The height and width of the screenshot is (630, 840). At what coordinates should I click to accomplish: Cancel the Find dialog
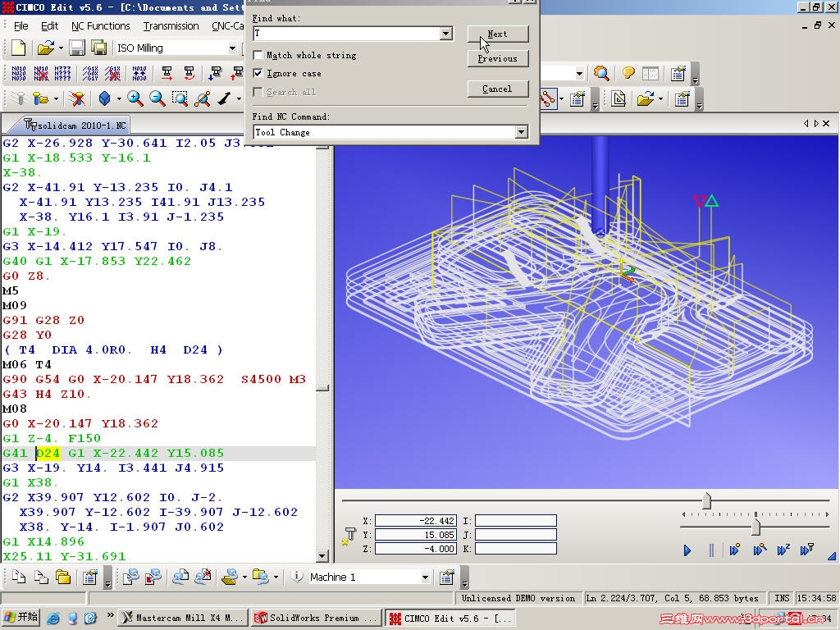point(498,89)
